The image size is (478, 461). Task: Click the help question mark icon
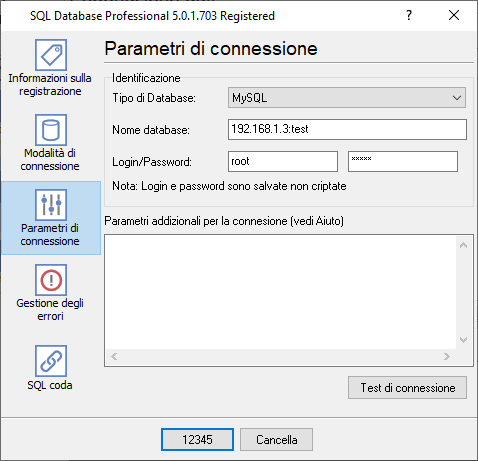click(409, 15)
